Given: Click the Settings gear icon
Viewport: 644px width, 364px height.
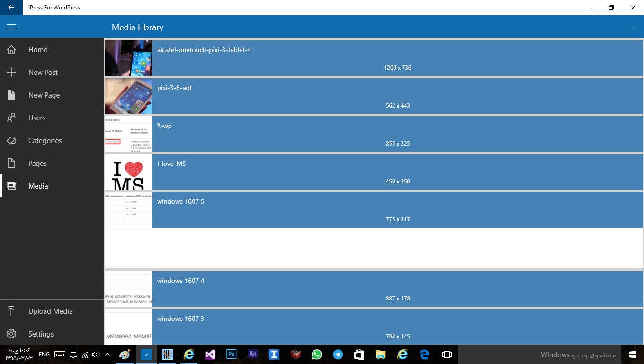Looking at the screenshot, I should pyautogui.click(x=11, y=334).
